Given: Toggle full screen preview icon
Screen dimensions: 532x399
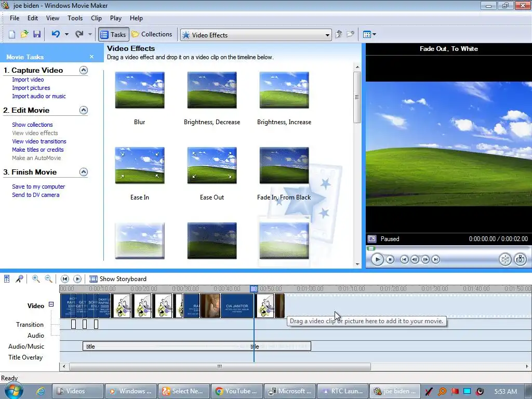Looking at the screenshot, I should tap(372, 239).
